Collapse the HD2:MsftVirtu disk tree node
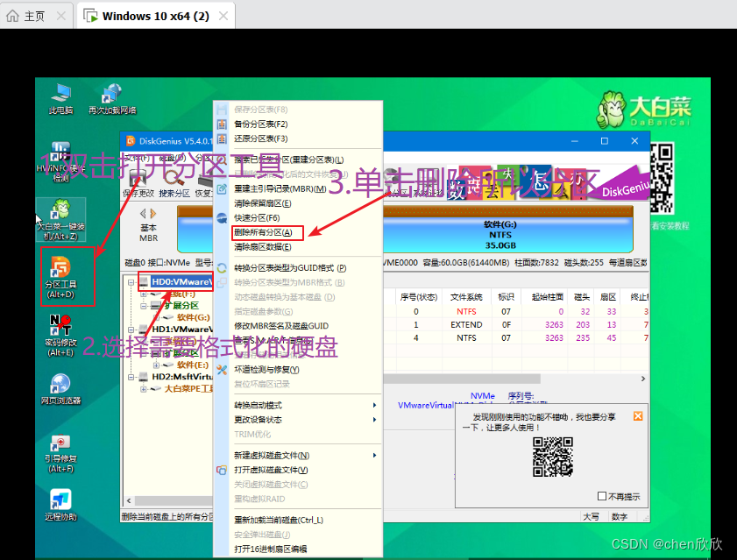Image resolution: width=737 pixels, height=560 pixels. 131,377
